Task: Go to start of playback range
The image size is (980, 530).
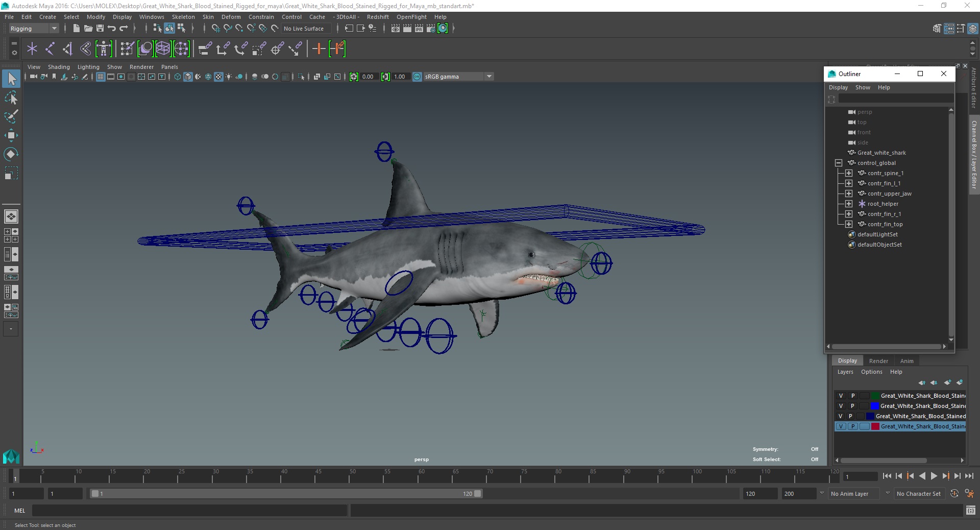Action: click(x=887, y=476)
